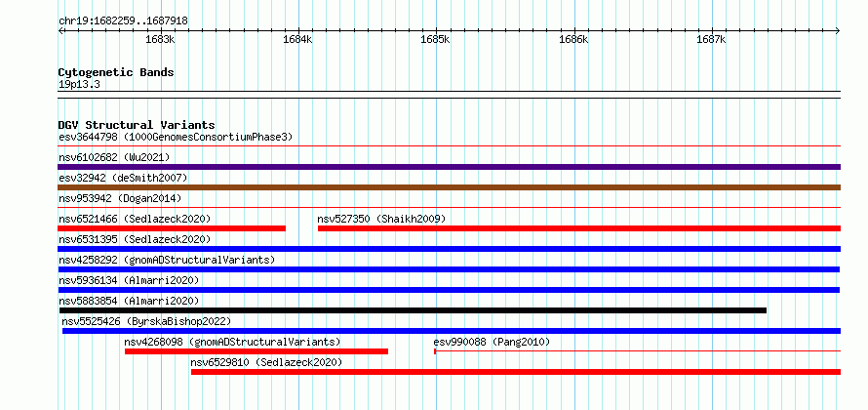
Task: Select the thin red esv3644798 variant line
Action: 449,146
